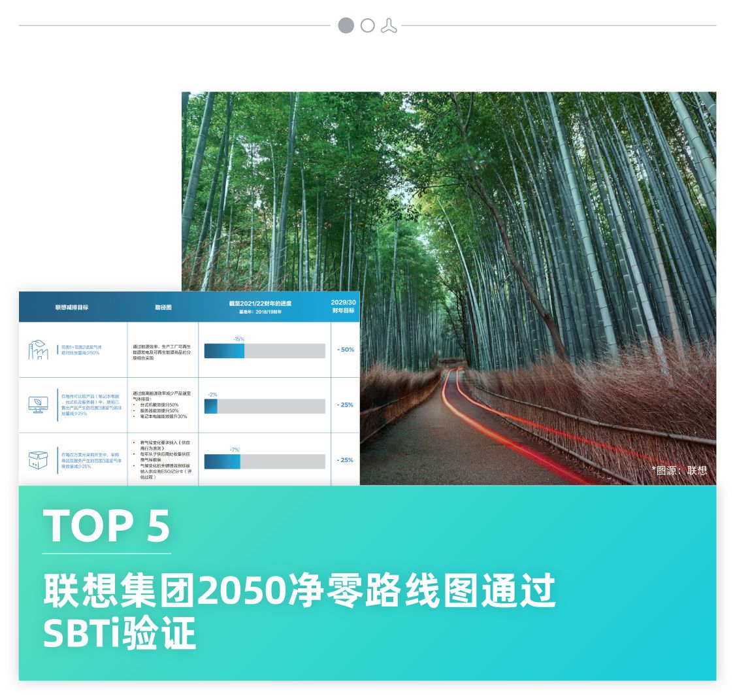Click the 将气候变化要求纳入 bullet

coord(165,445)
